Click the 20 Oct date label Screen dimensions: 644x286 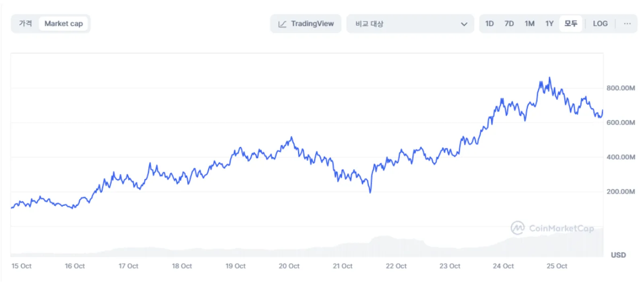point(289,266)
